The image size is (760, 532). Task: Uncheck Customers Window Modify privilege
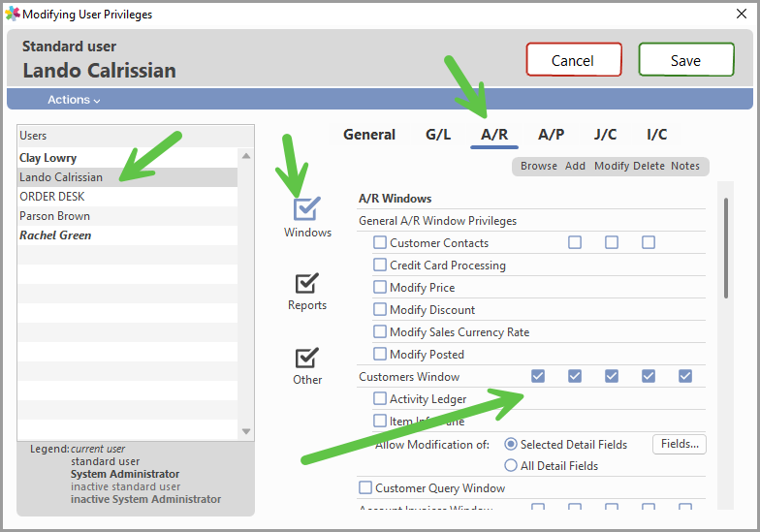(612, 376)
